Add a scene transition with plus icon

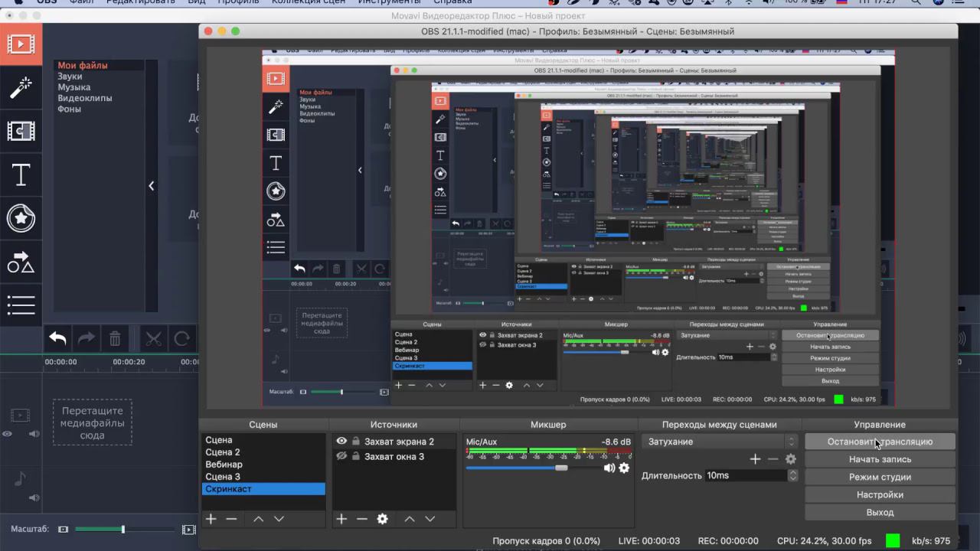(755, 459)
